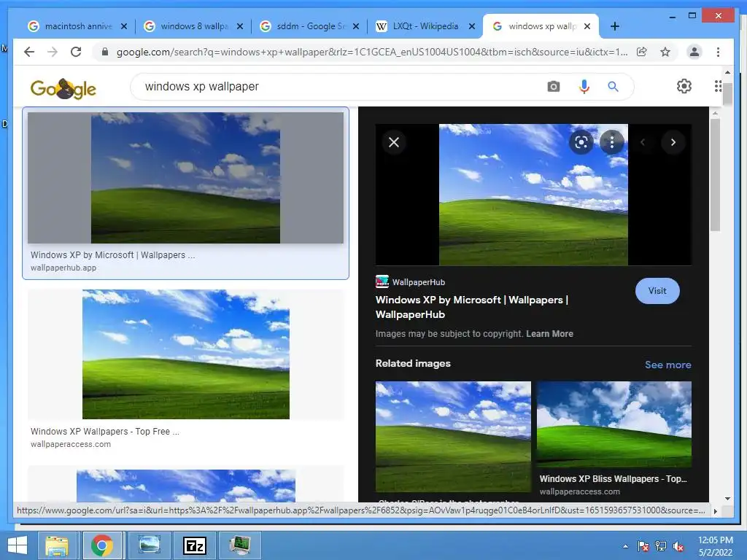Submit search with magnifier icon
Viewport: 747px width, 560px height.
(613, 87)
